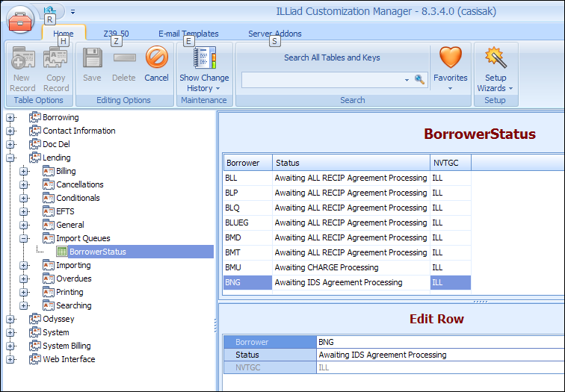Launch Setup Wizards wand icon

click(x=495, y=57)
